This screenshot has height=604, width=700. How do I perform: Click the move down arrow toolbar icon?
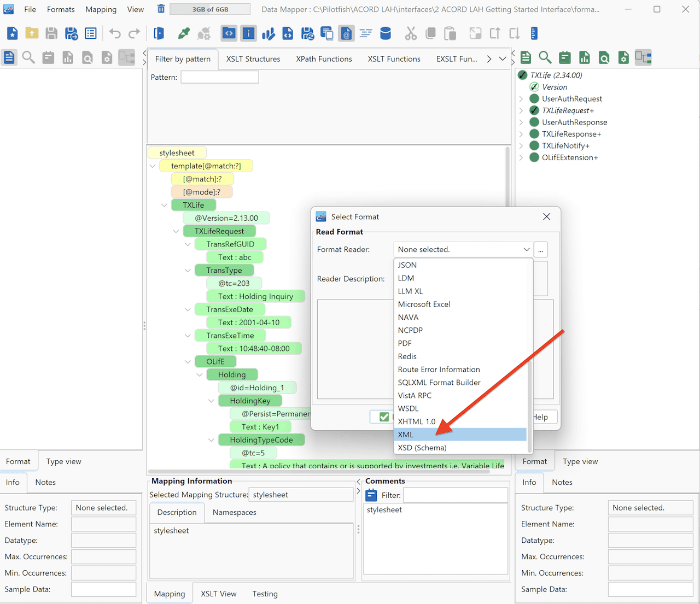(x=515, y=33)
